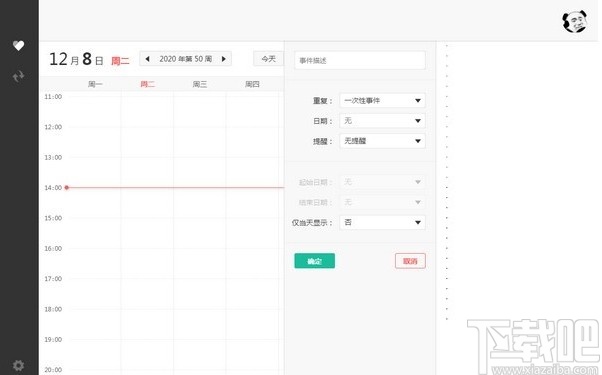Image resolution: width=602 pixels, height=375 pixels.
Task: Open the 重复 repeat dropdown
Action: click(382, 101)
